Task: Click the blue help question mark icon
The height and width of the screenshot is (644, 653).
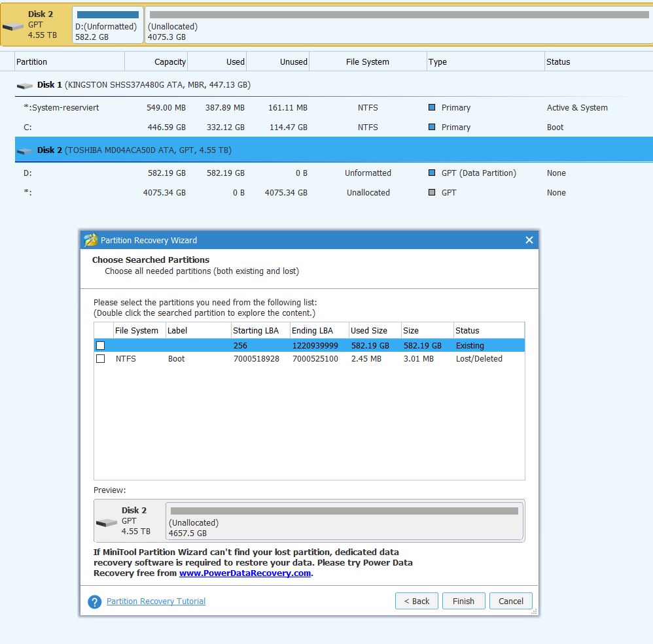Action: 94,602
